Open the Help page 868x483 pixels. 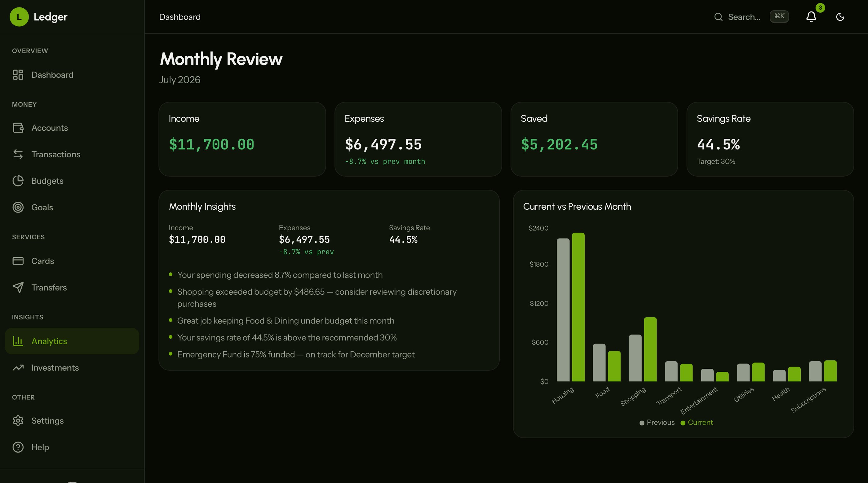72,447
